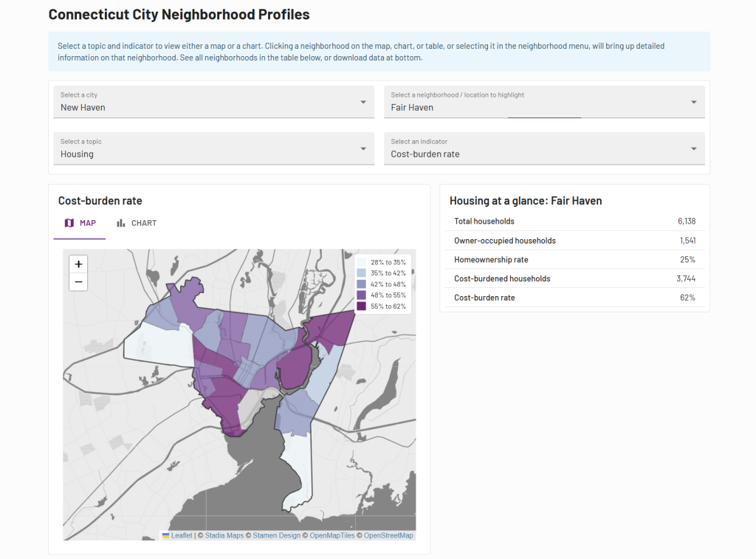Open the Select a topic dropdown showing Housing
The width and height of the screenshot is (756, 559).
tap(213, 150)
